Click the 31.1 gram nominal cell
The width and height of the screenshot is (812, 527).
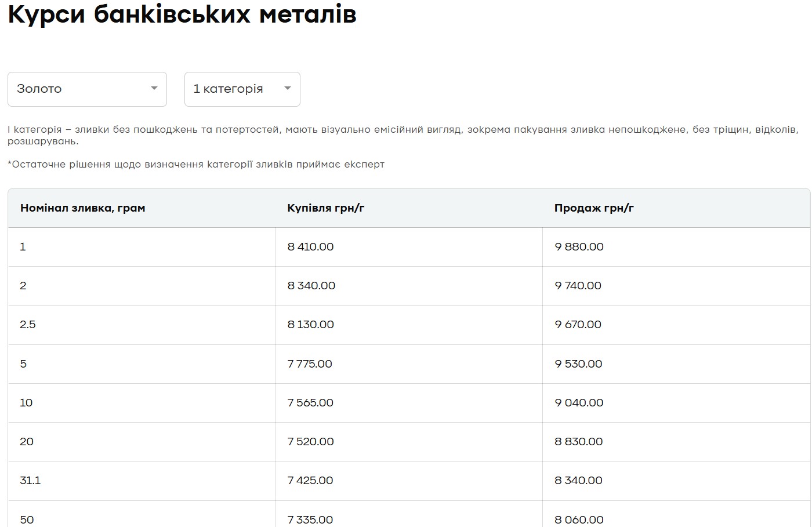(142, 481)
